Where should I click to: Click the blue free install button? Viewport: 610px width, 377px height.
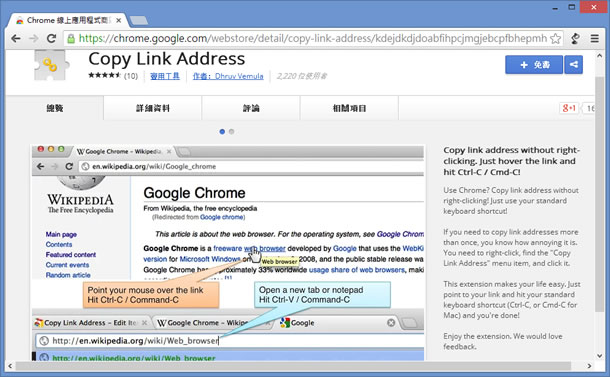pyautogui.click(x=534, y=65)
